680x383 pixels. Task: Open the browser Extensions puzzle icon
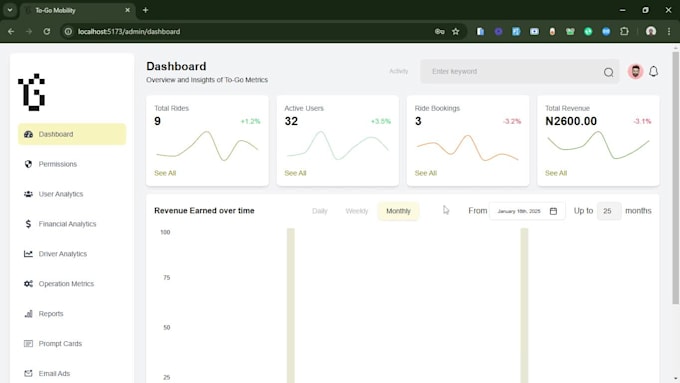click(624, 32)
